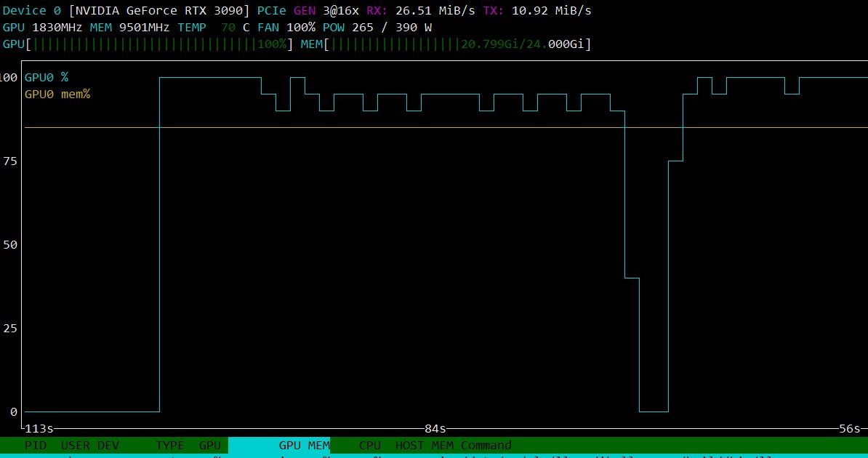This screenshot has height=458, width=868.
Task: Sort by the TYPE column
Action: click(170, 445)
